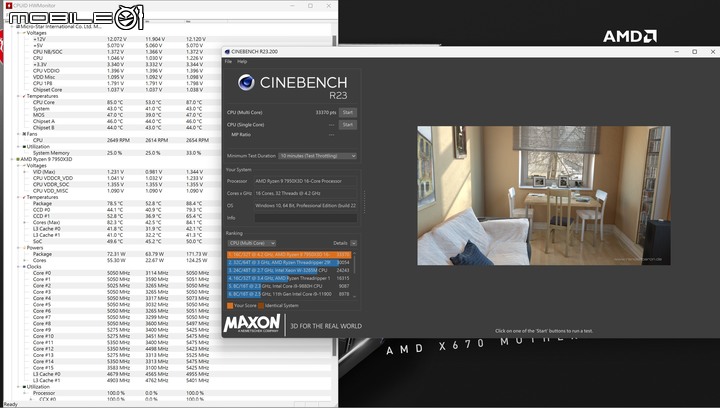Select ranking entry 4, Threadripper 16C/32T
Image resolution: width=720 pixels, height=408 pixels.
289,278
